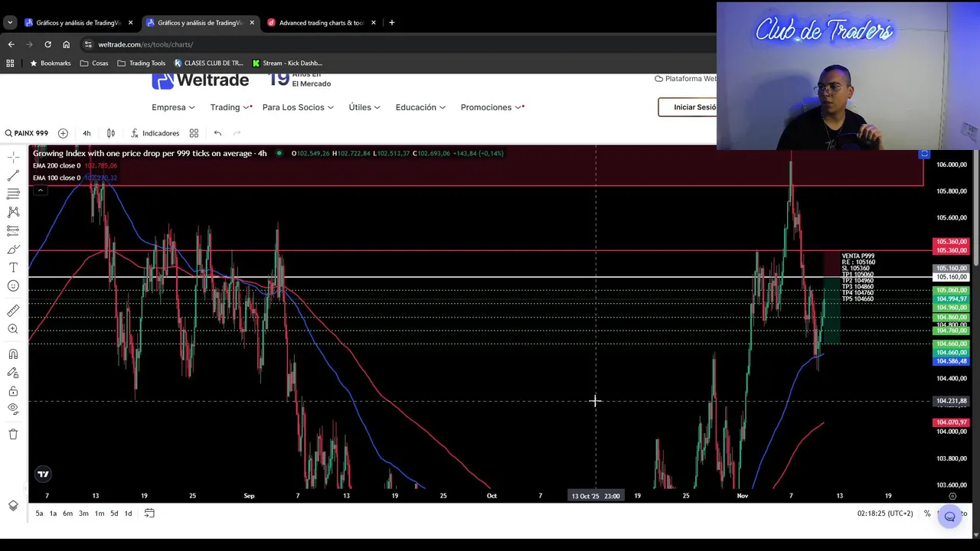Set date range to 6m
Image resolution: width=980 pixels, height=551 pixels.
(x=68, y=514)
